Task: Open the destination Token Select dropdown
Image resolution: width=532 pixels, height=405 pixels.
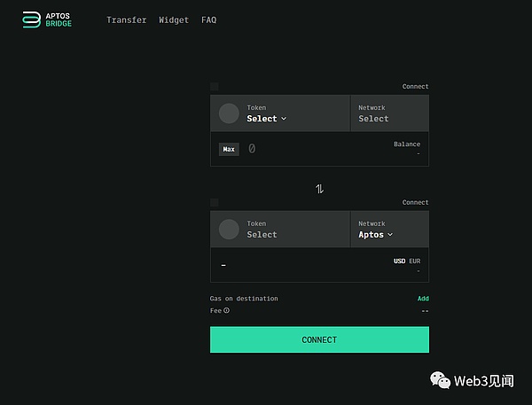Action: click(x=262, y=235)
